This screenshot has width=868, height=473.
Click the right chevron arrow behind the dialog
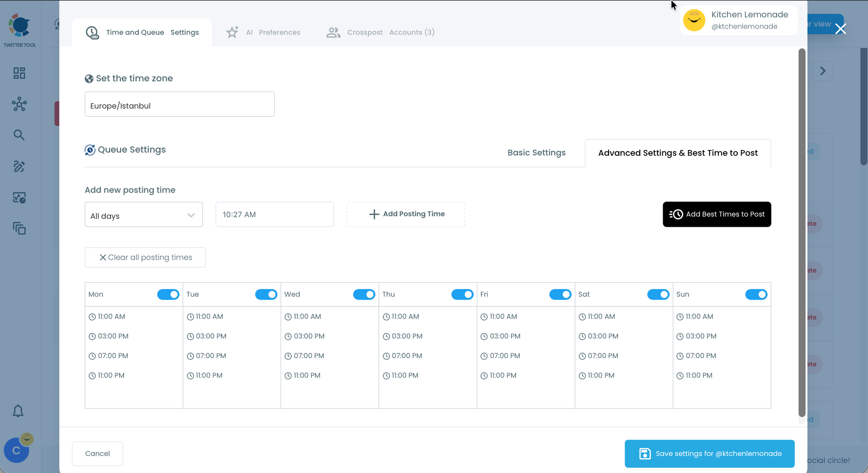coord(822,71)
